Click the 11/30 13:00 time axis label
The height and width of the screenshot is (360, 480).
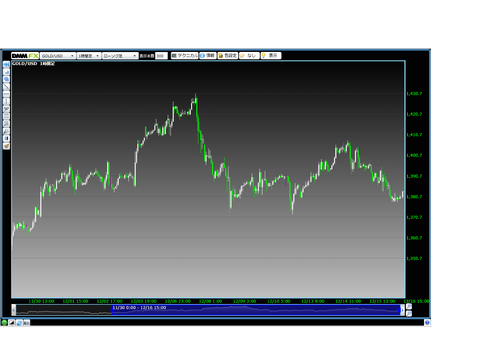click(41, 301)
